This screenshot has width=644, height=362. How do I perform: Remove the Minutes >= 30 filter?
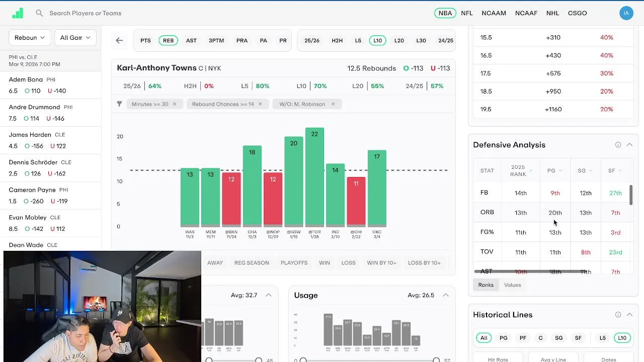point(175,104)
